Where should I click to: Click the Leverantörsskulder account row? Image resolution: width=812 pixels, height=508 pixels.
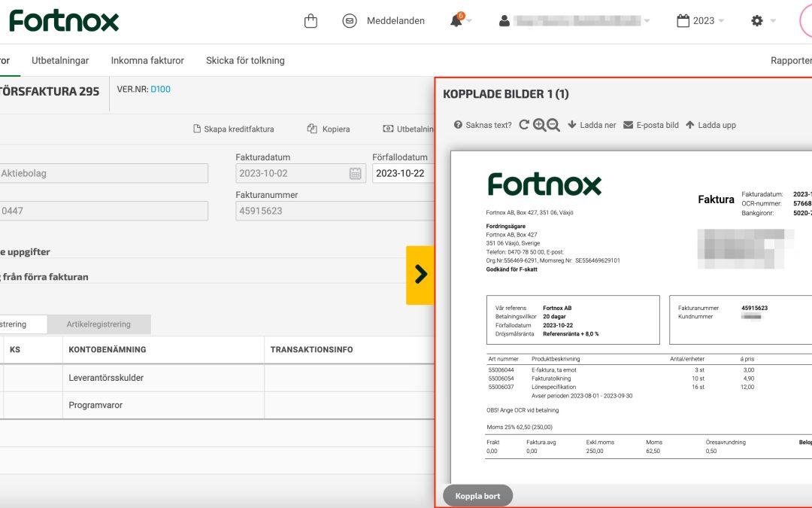pos(217,378)
